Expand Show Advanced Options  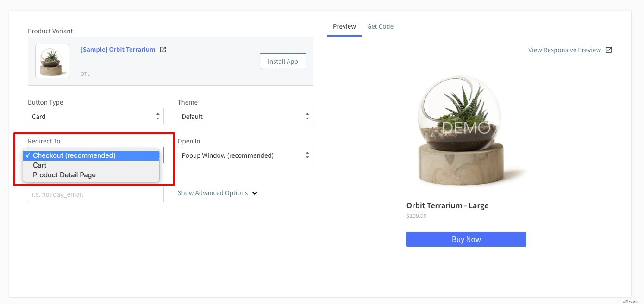213,193
